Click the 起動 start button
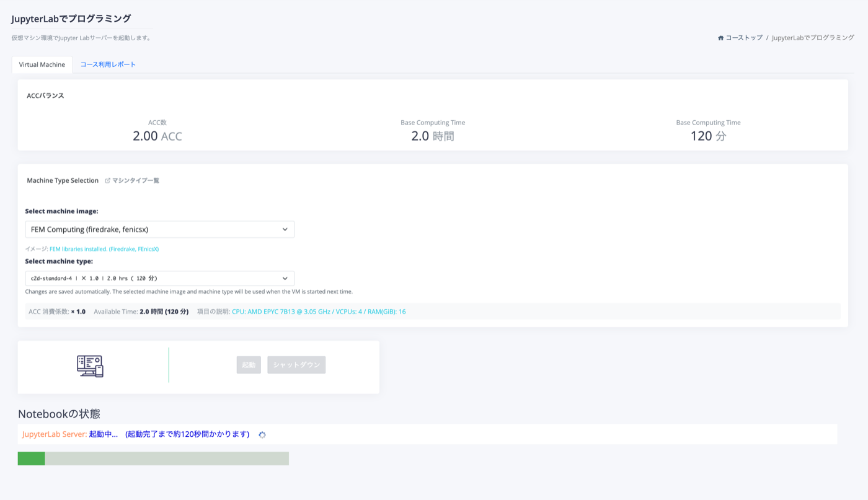Viewport: 868px width, 500px height. click(249, 365)
